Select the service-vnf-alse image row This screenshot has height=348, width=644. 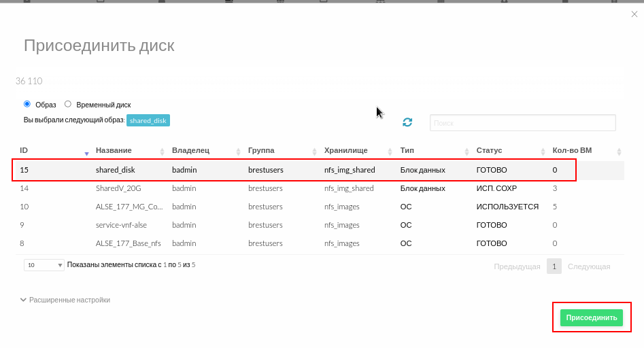(121, 225)
